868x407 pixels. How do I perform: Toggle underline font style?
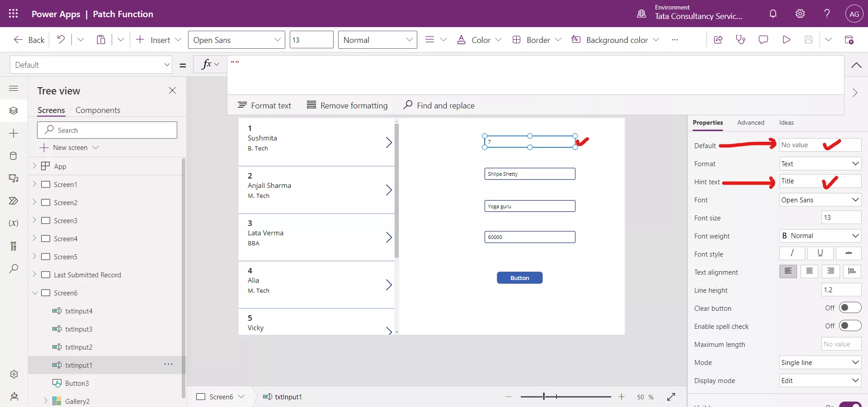pyautogui.click(x=820, y=253)
